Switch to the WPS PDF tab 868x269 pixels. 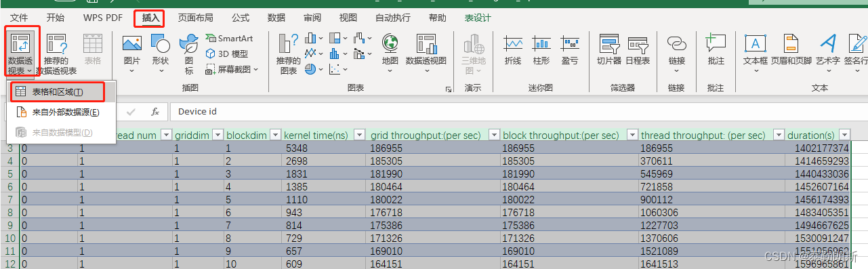click(103, 18)
